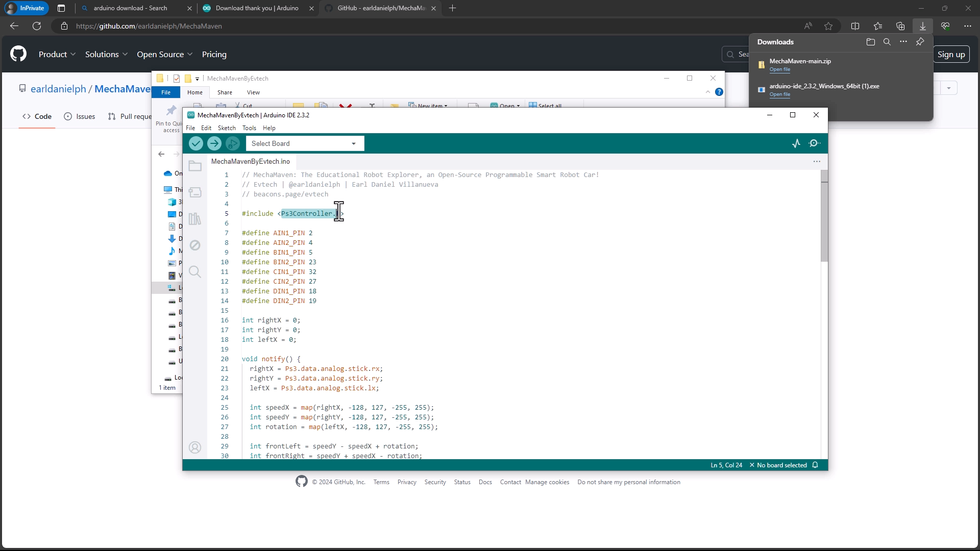This screenshot has height=551, width=980.
Task: Click the footer Manage cookies link
Action: click(547, 482)
